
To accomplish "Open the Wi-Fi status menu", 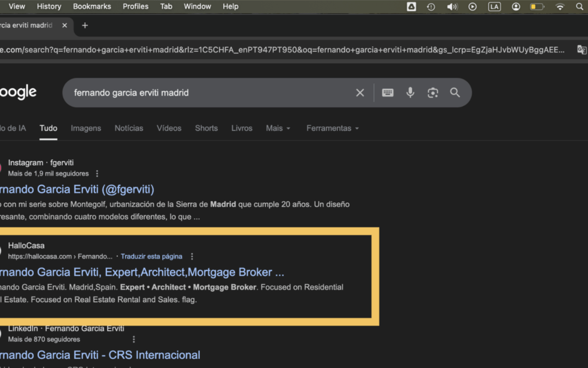I will 560,7.
